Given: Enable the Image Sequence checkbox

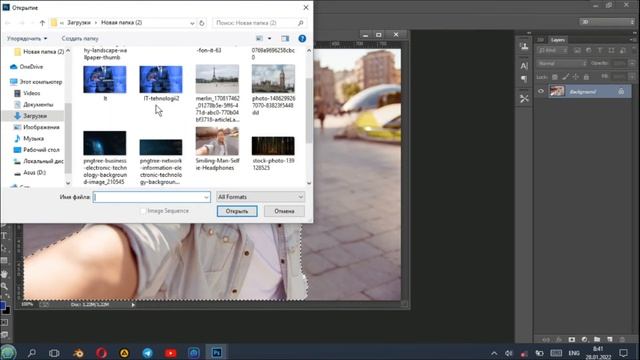Looking at the screenshot, I should tap(143, 211).
